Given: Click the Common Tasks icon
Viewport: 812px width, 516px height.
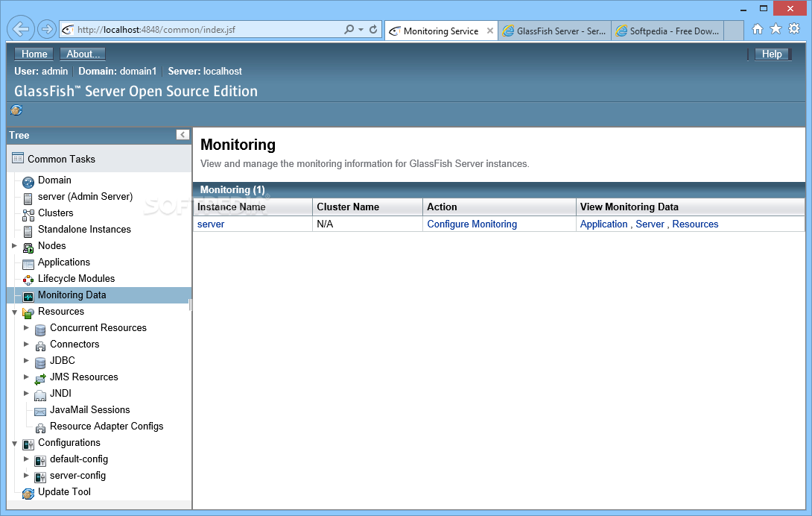Looking at the screenshot, I should coord(18,157).
